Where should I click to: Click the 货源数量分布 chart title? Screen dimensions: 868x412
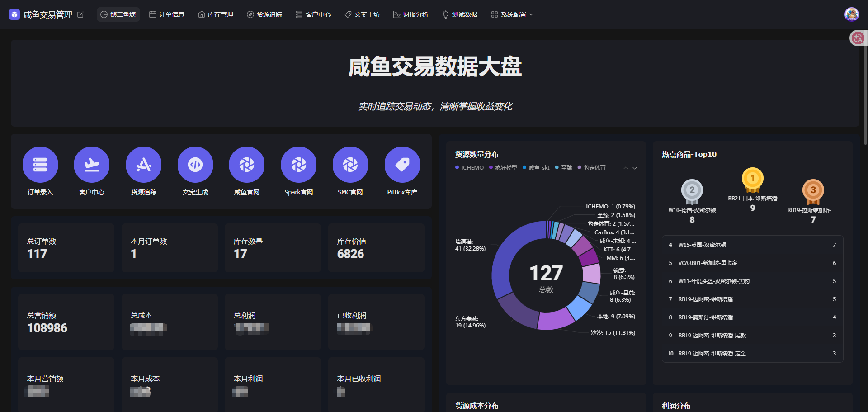476,155
